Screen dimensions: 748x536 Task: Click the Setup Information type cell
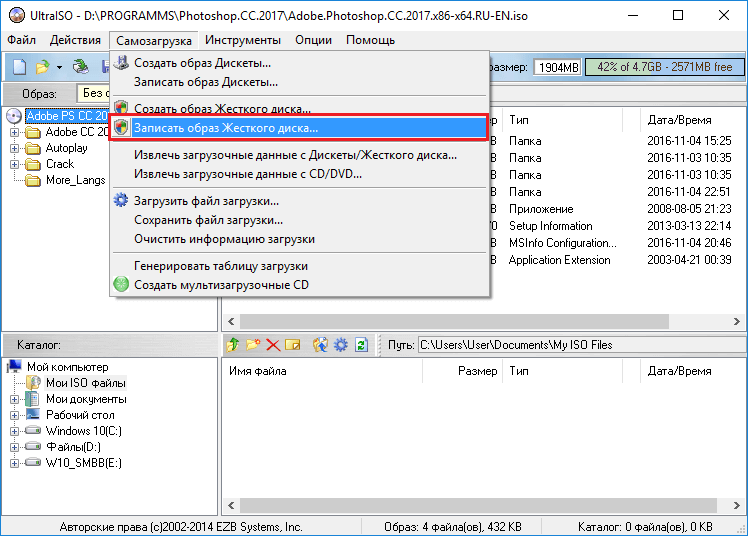[551, 226]
